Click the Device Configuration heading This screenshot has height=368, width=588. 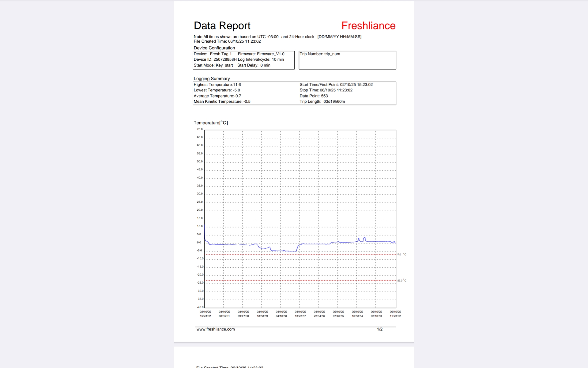[x=214, y=48]
